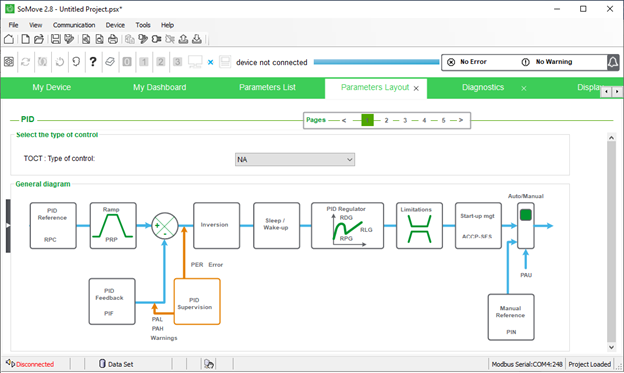
Task: Click the grid panel icon in lower toolbar
Action: point(9,62)
